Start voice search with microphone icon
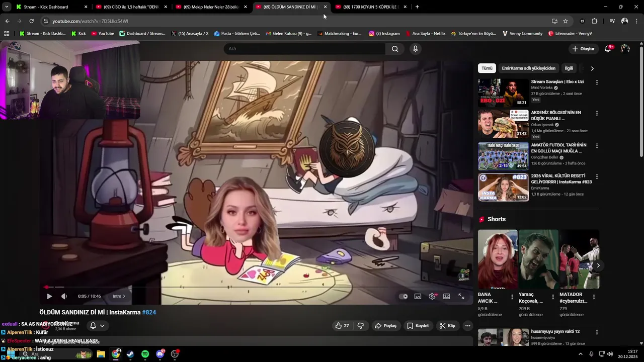 [415, 49]
